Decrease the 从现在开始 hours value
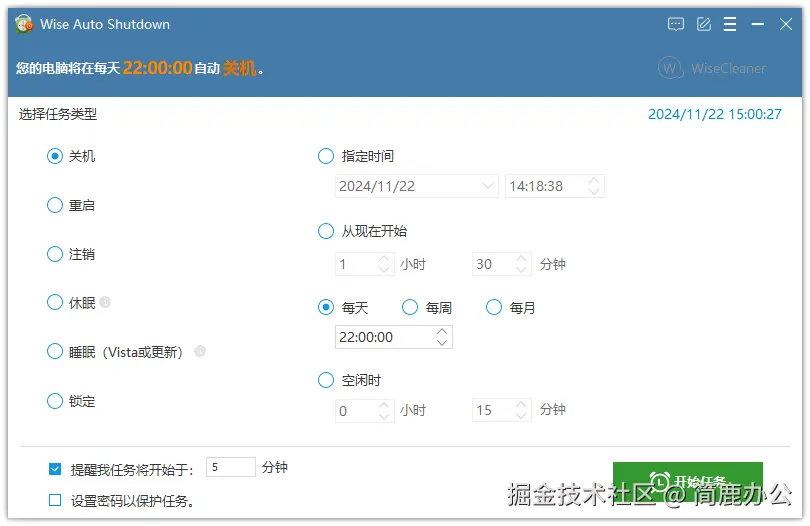 point(384,270)
